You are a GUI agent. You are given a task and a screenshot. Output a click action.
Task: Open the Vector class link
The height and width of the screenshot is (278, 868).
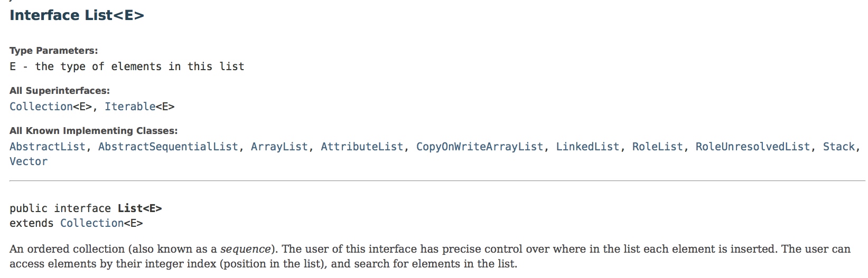(29, 161)
